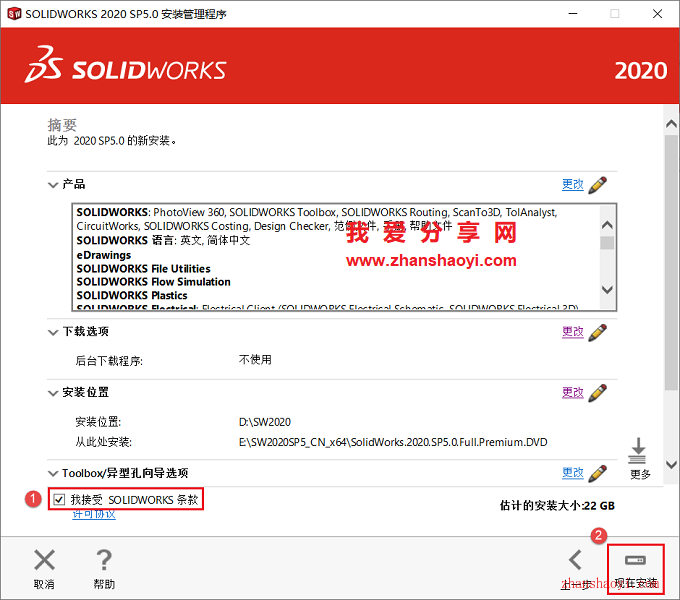680x600 pixels.
Task: Select SOLIDWORKS Plastics row
Action: (x=132, y=296)
